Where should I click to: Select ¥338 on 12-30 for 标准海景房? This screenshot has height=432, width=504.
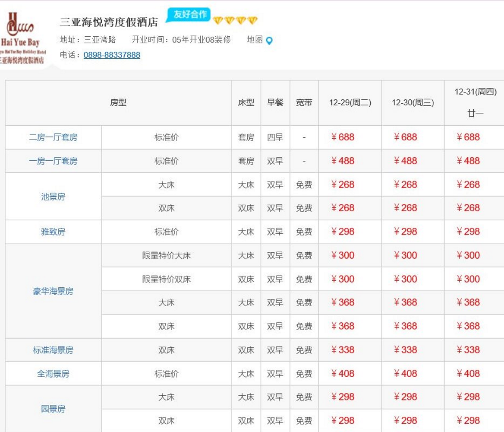[405, 350]
